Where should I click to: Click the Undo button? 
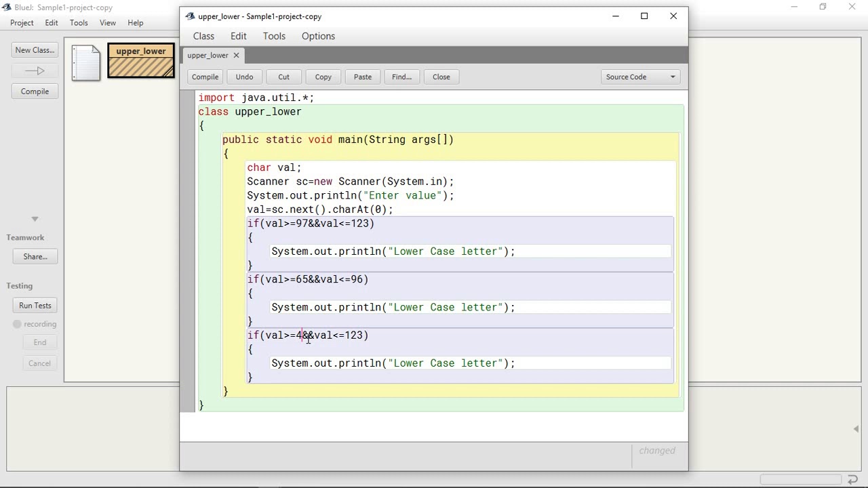[244, 77]
